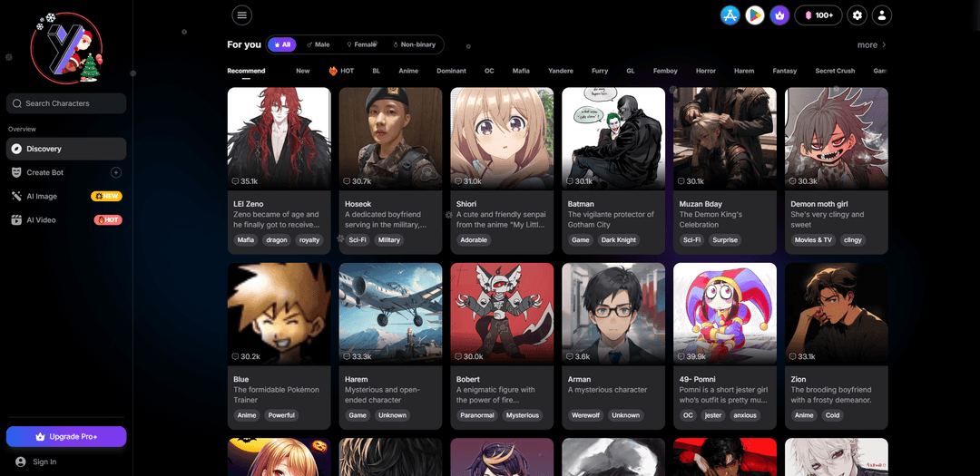
Task: Click the Upgrade Pro+ button
Action: click(66, 436)
